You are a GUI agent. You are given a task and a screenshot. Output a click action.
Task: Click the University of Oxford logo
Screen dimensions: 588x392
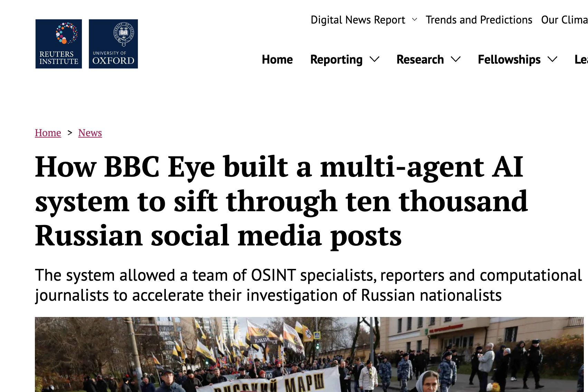(113, 44)
